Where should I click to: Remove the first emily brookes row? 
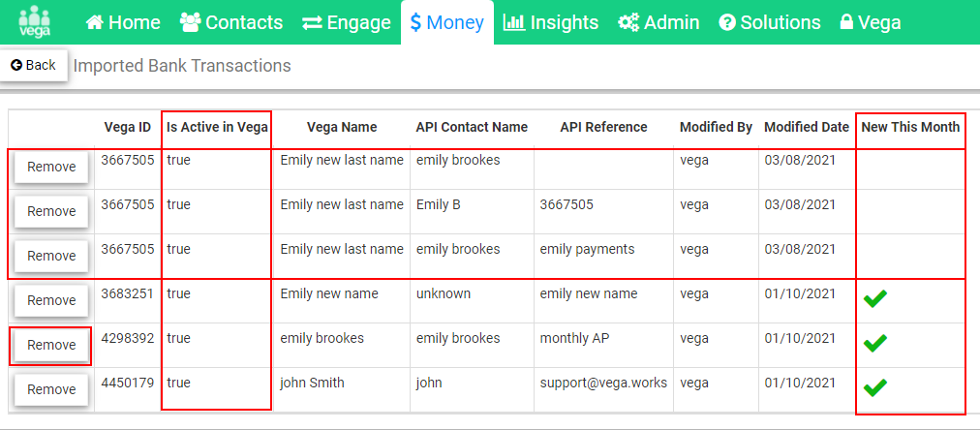coord(51,167)
